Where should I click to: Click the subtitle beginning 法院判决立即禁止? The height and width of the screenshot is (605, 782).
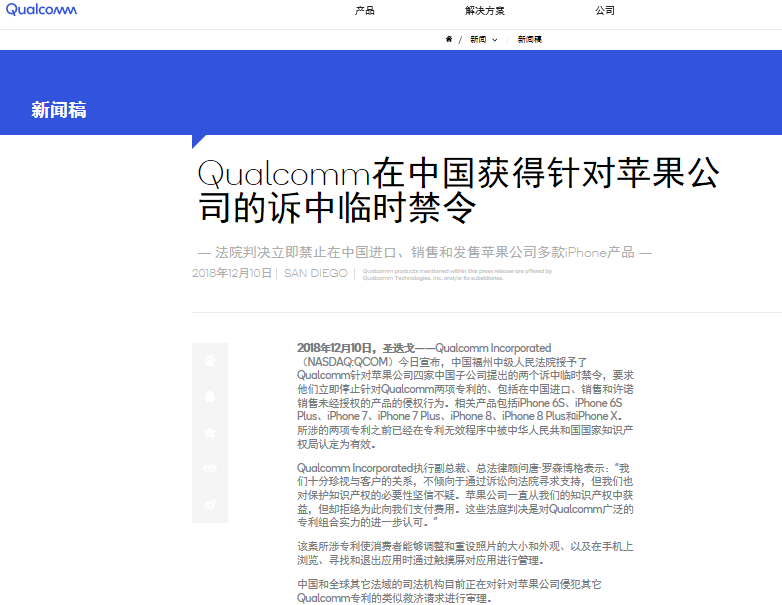(x=425, y=252)
